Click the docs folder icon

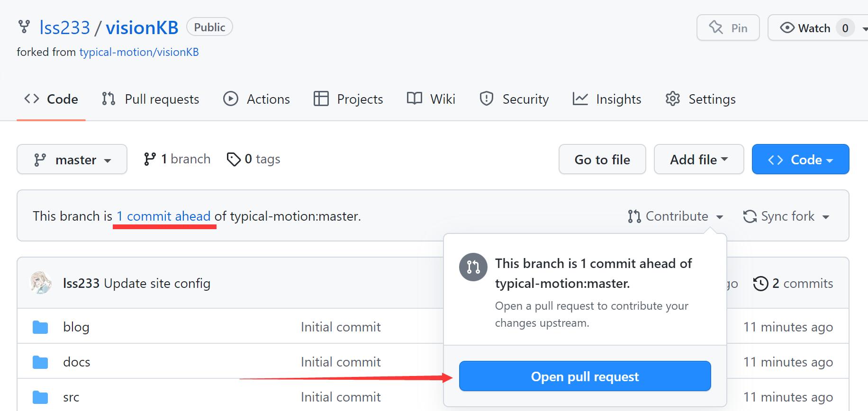[x=40, y=362]
